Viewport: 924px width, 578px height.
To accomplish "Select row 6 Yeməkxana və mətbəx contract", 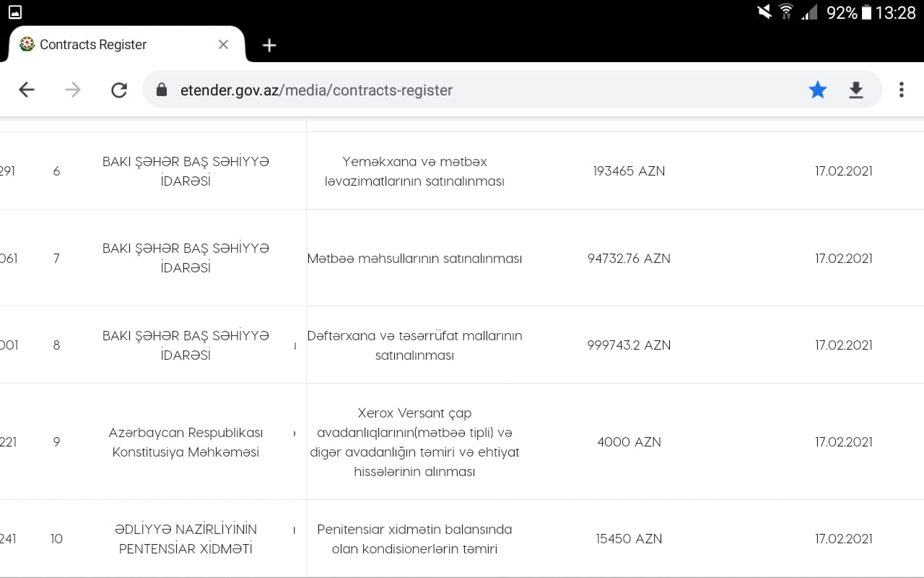I will tap(414, 171).
